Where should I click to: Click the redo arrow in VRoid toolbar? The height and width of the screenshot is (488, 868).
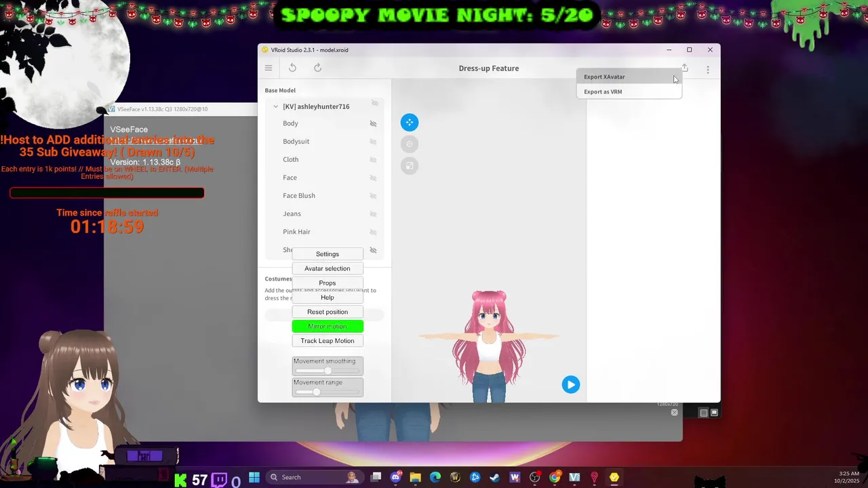pos(317,68)
